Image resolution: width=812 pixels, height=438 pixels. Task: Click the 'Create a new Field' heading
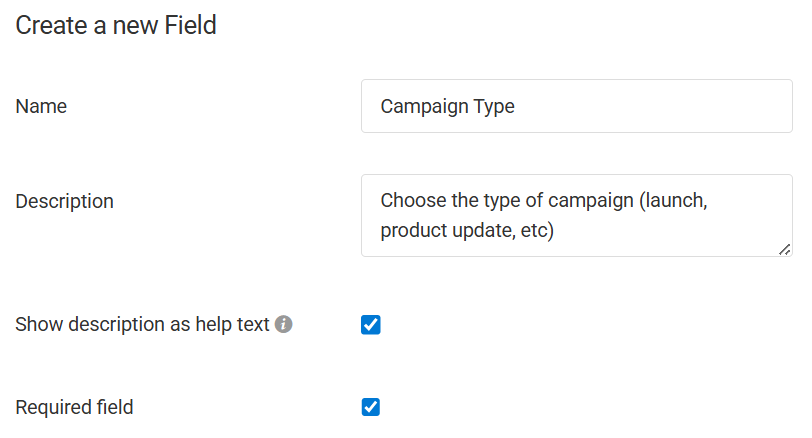[x=116, y=25]
